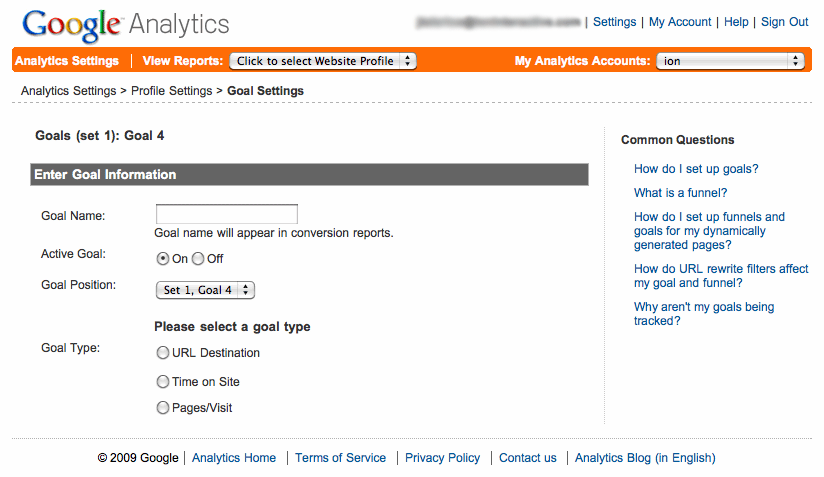Screen dimensions: 824x477
Task: Choose Pages/Visit goal type
Action: (163, 408)
